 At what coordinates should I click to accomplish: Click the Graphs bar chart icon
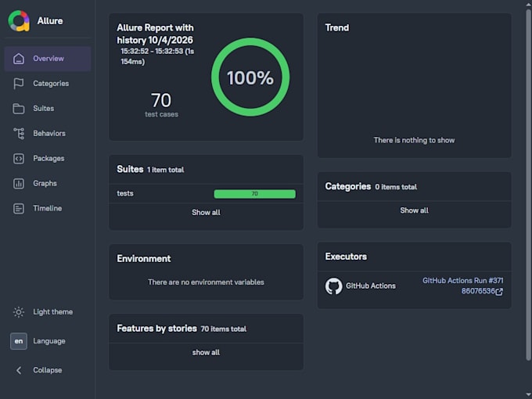(x=19, y=184)
